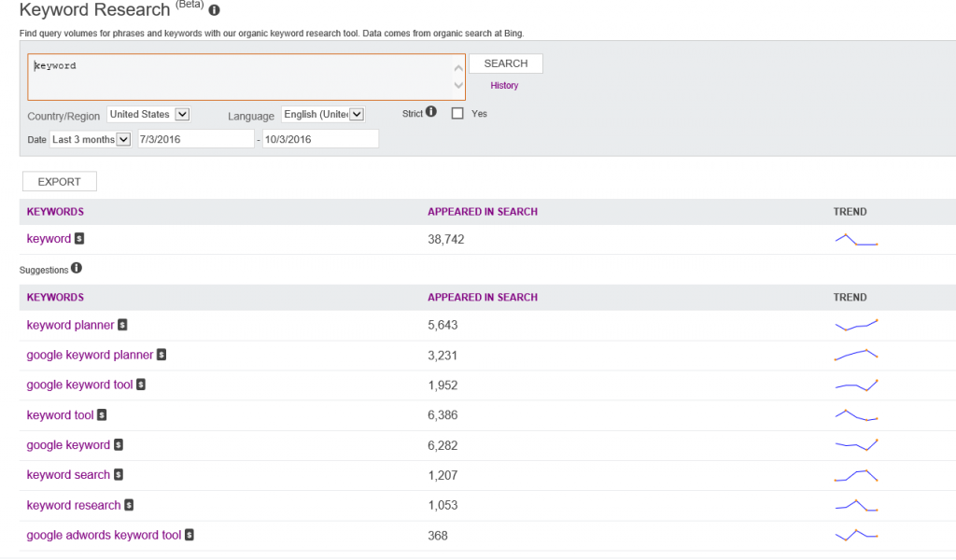Click the 5,643 search count
This screenshot has height=560, width=956.
443,325
